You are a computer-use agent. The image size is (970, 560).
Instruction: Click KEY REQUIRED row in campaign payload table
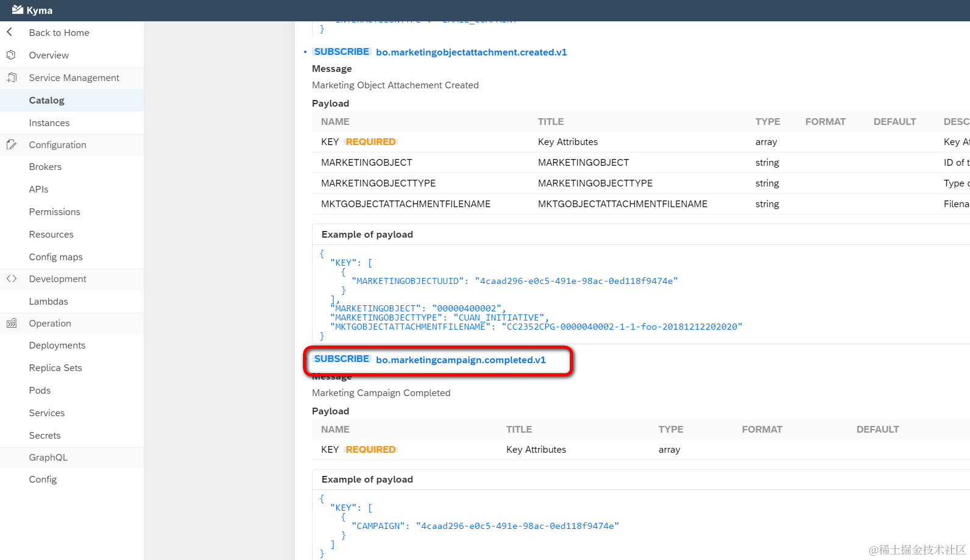(x=641, y=450)
